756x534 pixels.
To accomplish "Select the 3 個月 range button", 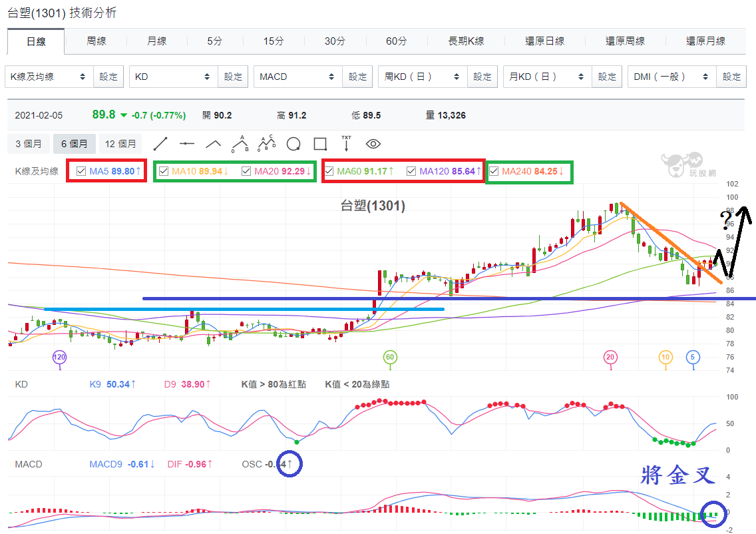I will [29, 144].
